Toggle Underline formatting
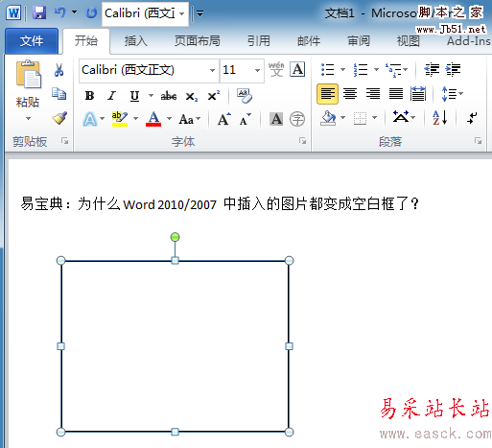This screenshot has width=492, height=448. 134,96
